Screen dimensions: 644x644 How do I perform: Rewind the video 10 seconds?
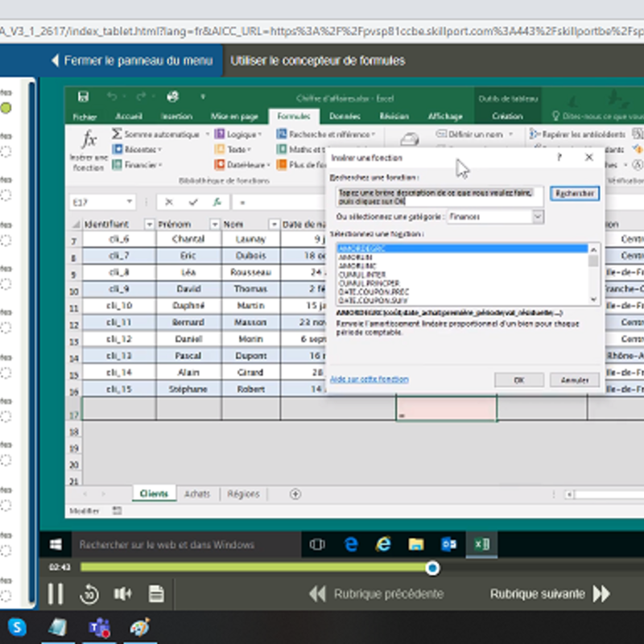click(x=89, y=594)
